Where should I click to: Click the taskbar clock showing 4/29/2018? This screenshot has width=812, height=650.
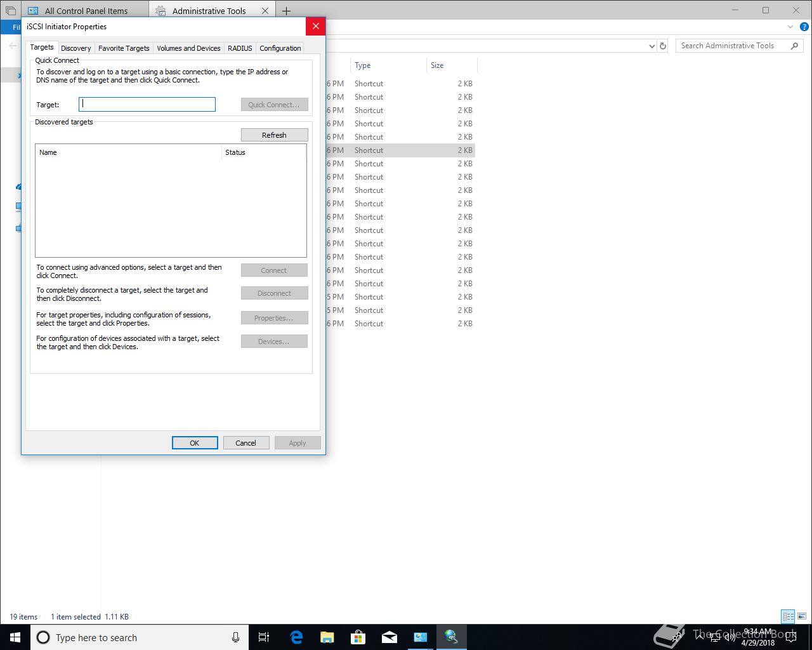(758, 637)
